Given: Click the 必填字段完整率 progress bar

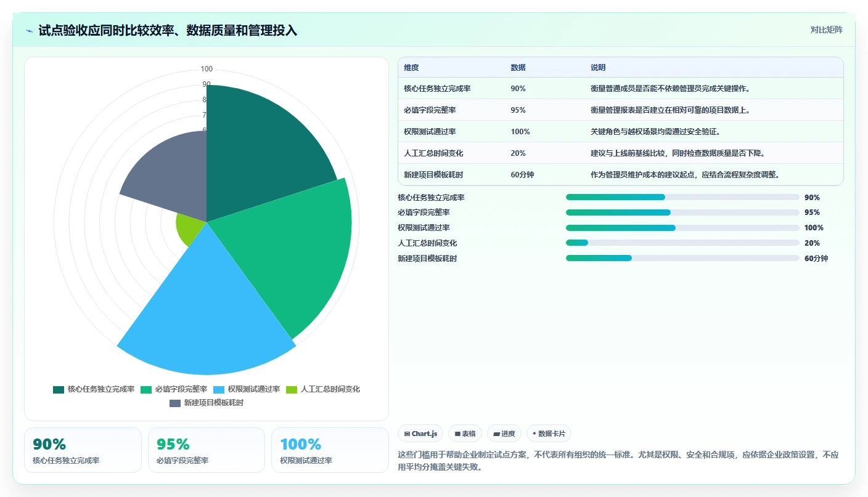Looking at the screenshot, I should click(x=682, y=212).
